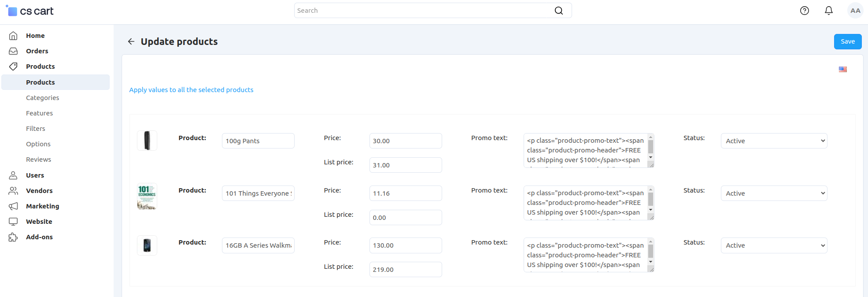Click scrollbar thumb in 16GB Walkman promo text

(650, 251)
